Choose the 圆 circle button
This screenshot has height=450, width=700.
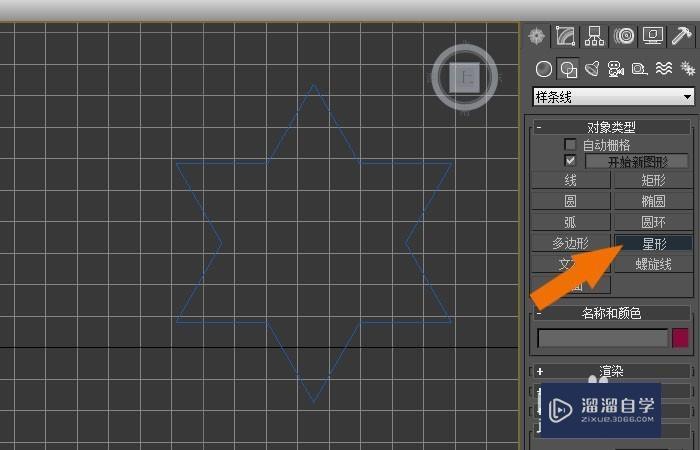pos(571,201)
